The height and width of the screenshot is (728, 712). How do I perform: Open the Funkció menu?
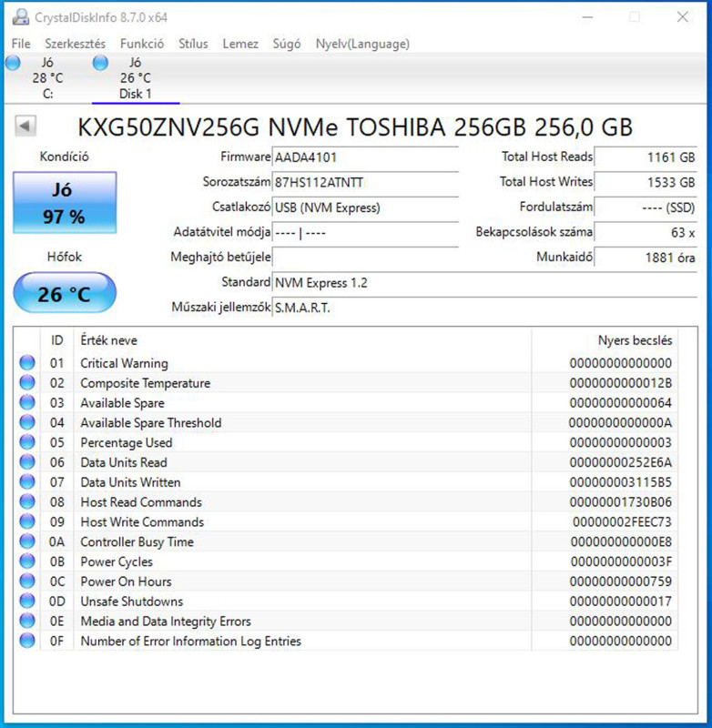click(x=142, y=44)
